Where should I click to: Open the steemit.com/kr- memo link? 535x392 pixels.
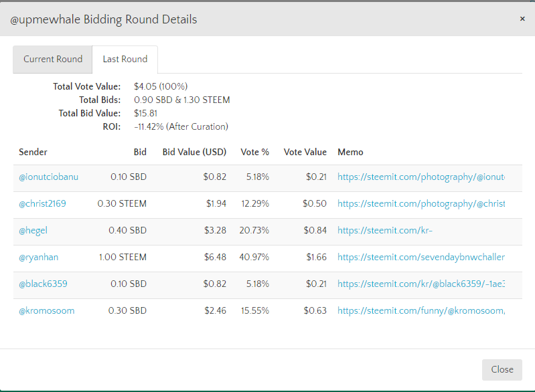coord(385,230)
